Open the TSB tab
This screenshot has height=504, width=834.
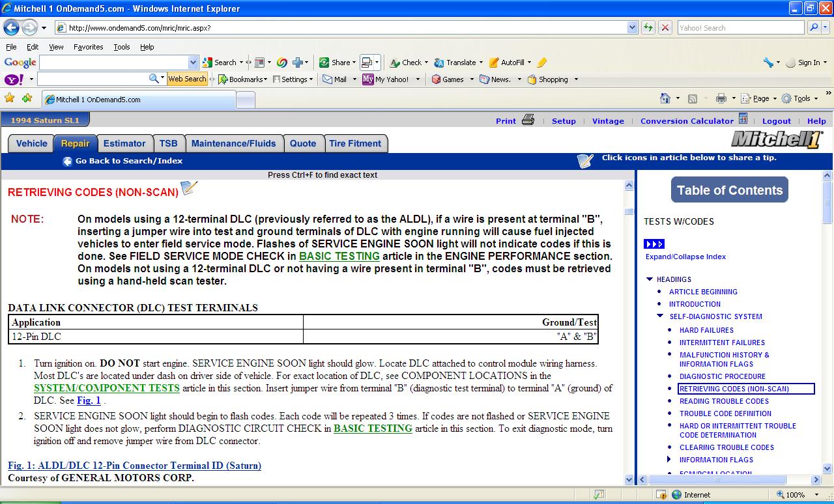coord(168,143)
